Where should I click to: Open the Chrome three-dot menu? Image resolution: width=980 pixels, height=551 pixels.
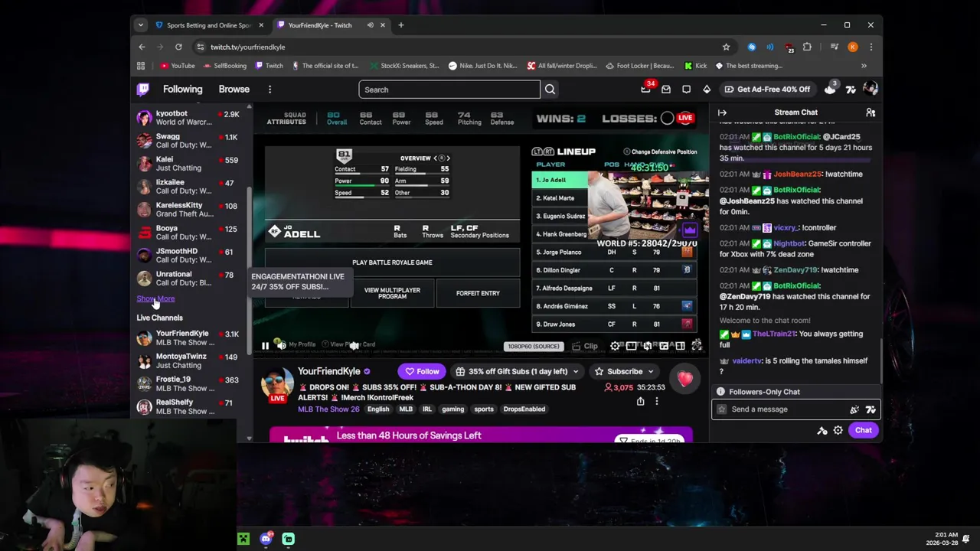click(x=871, y=47)
